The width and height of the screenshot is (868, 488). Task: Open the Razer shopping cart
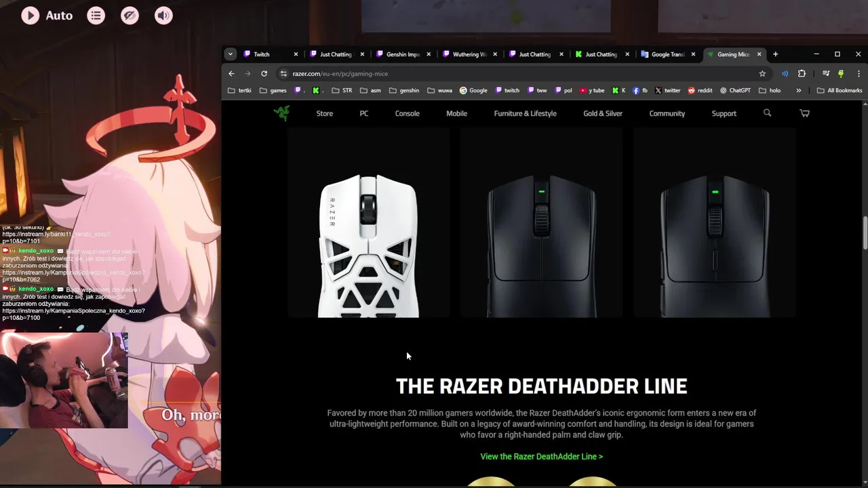pos(805,113)
